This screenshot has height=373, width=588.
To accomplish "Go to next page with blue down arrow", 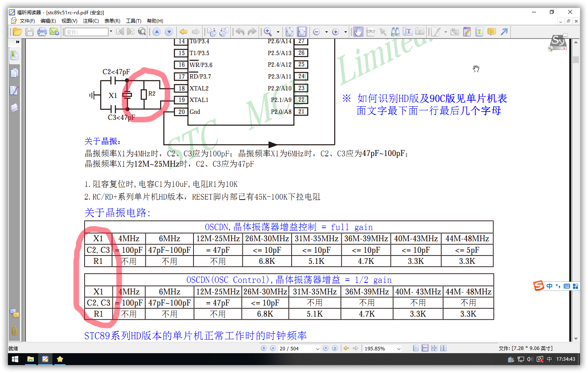I will [x=169, y=32].
